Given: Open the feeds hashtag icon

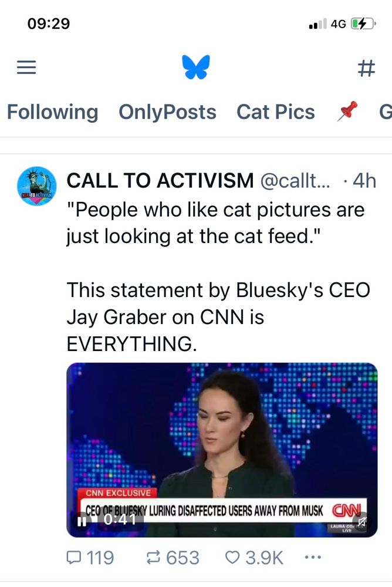Looking at the screenshot, I should click(366, 68).
